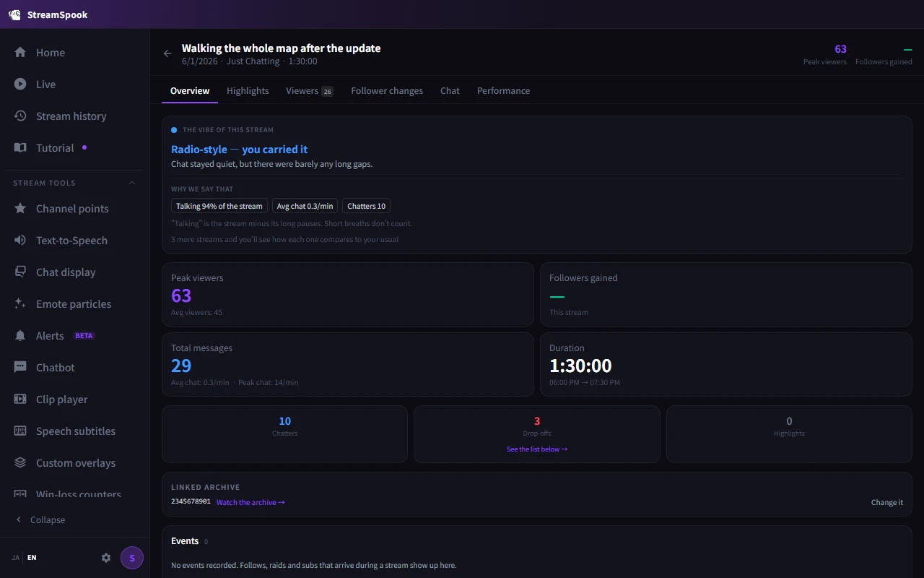The height and width of the screenshot is (578, 924).
Task: Click "Change it" for linked archive
Action: coord(887,502)
